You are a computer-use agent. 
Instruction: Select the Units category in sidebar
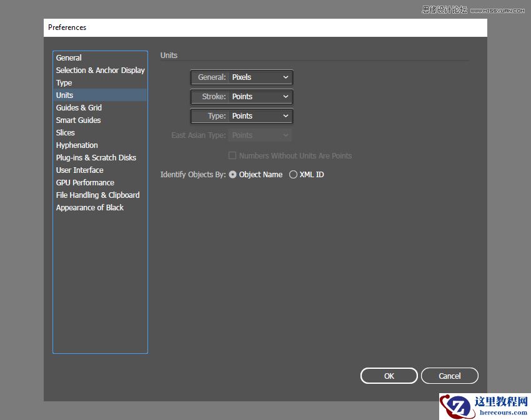point(100,95)
